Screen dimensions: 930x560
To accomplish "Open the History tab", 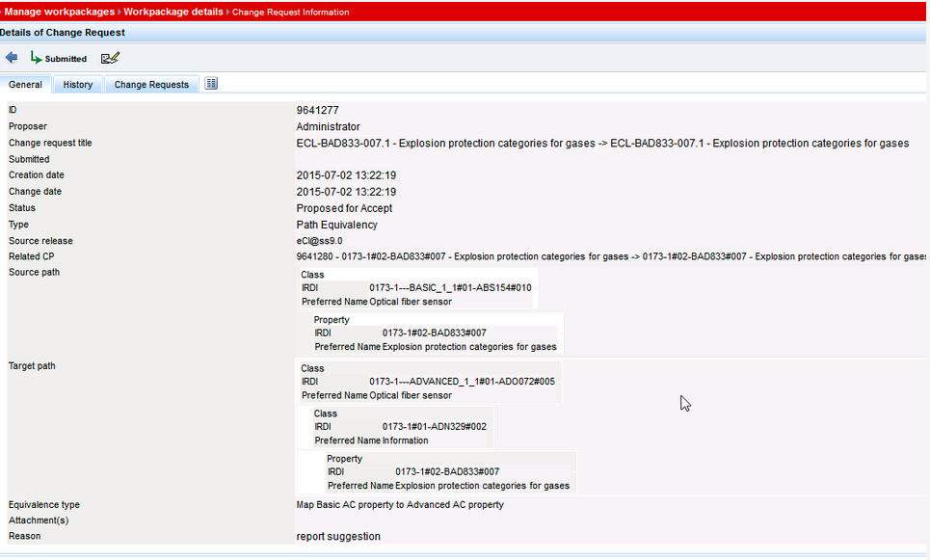I will point(78,85).
